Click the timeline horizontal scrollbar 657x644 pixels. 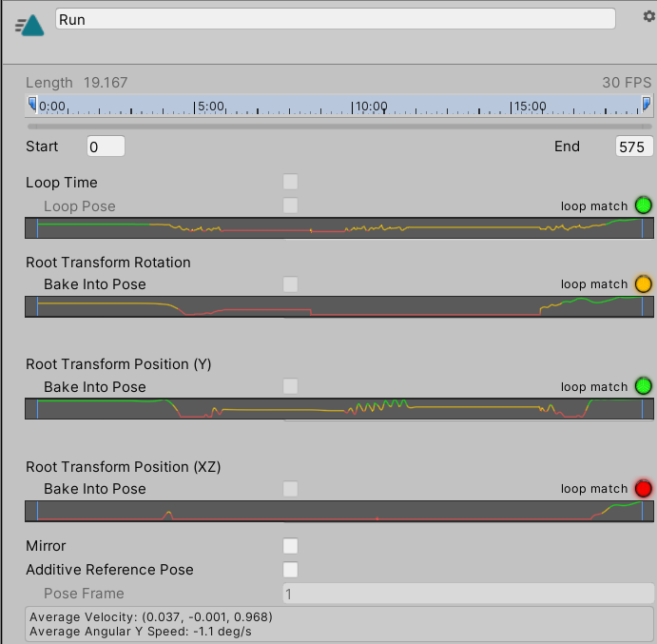click(x=339, y=126)
